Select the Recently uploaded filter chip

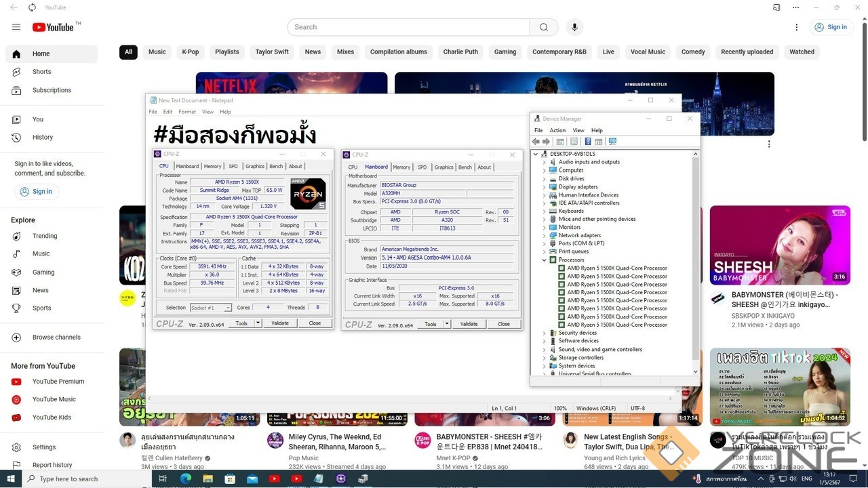747,52
